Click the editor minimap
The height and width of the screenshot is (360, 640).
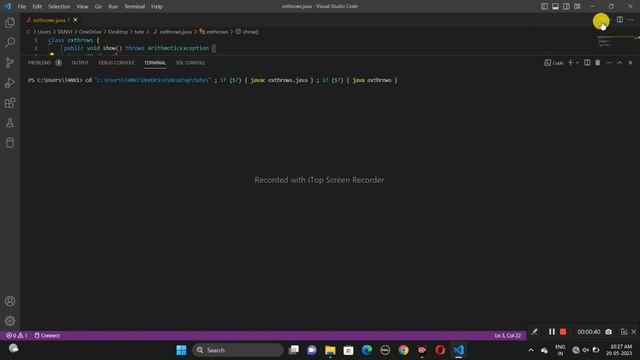pos(617,41)
